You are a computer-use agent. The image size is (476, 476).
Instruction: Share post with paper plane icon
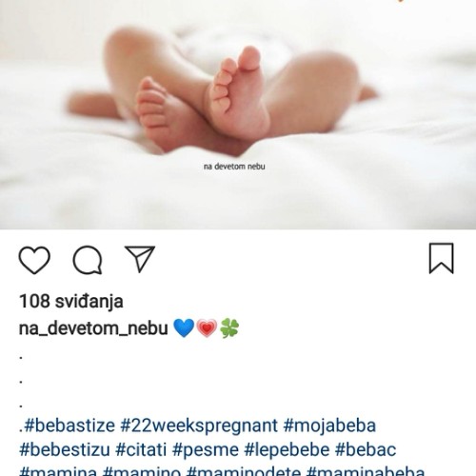point(140,259)
